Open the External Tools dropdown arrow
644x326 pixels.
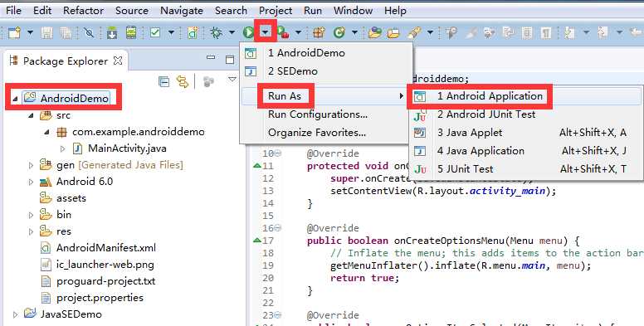click(x=298, y=32)
